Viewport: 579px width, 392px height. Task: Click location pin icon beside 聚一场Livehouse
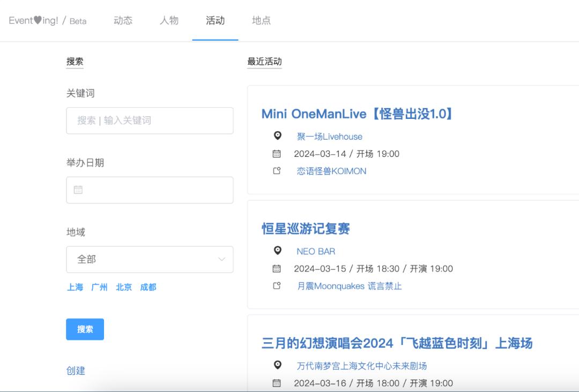277,136
